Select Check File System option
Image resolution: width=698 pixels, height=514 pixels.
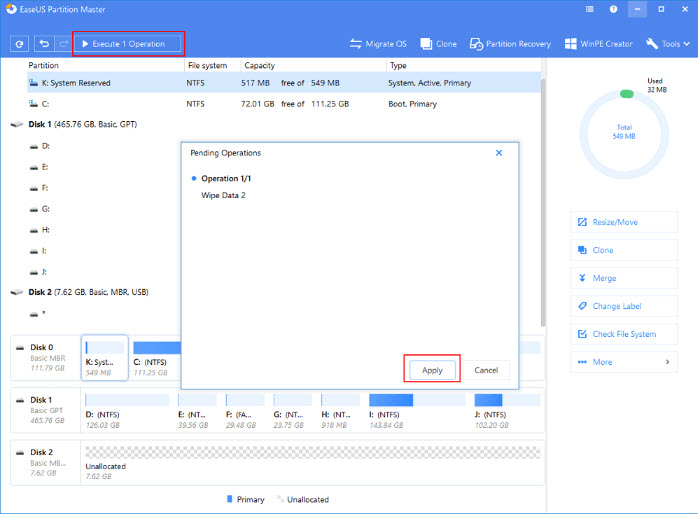pyautogui.click(x=623, y=334)
